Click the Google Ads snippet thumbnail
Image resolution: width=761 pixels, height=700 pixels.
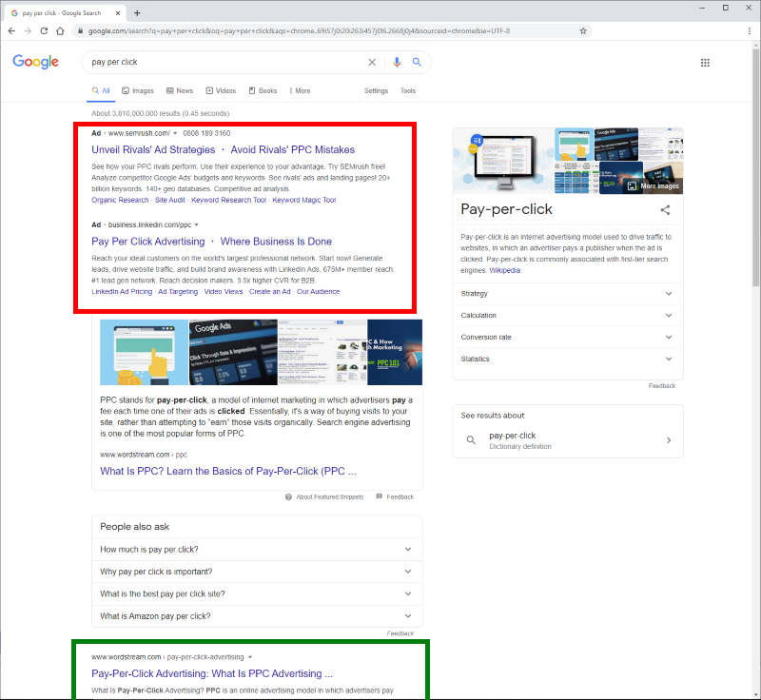click(233, 352)
